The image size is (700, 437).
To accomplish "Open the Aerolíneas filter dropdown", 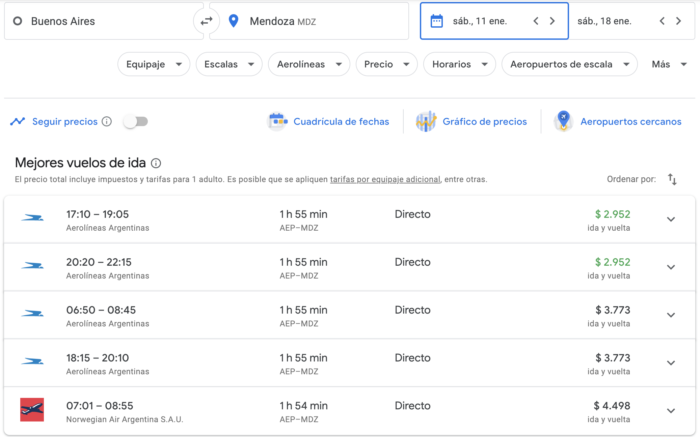I will [x=308, y=64].
